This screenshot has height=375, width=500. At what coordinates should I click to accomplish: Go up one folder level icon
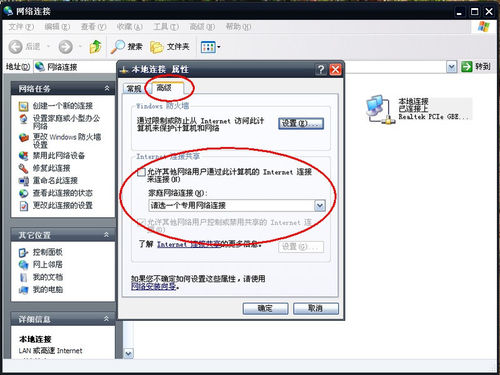tap(95, 47)
